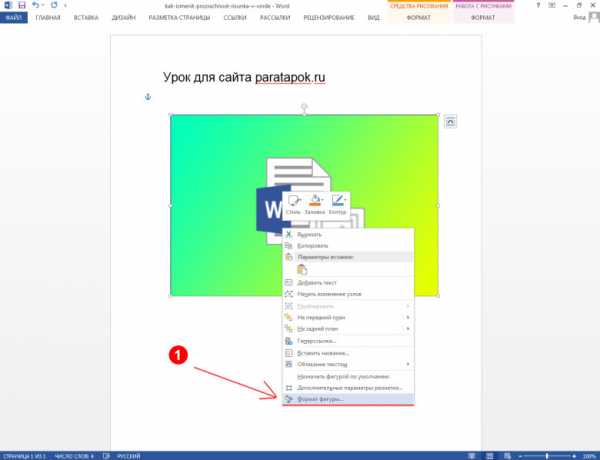Choose Вырезать from the context menu
The width and height of the screenshot is (600, 460).
[348, 234]
